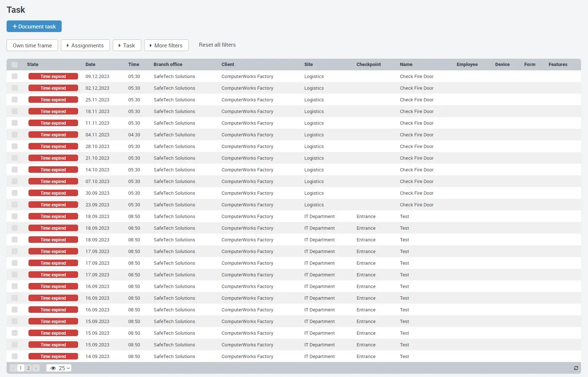Viewport: 588px width, 377px height.
Task: Check the row dated 09.12.2023
Action: pos(15,77)
